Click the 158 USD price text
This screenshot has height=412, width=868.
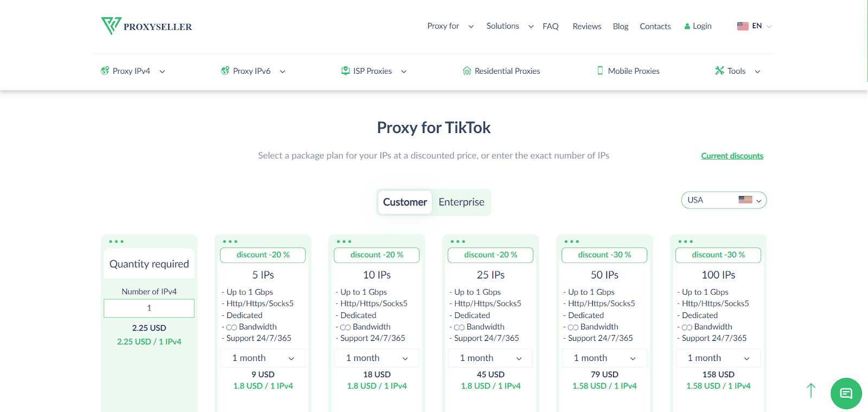click(718, 375)
